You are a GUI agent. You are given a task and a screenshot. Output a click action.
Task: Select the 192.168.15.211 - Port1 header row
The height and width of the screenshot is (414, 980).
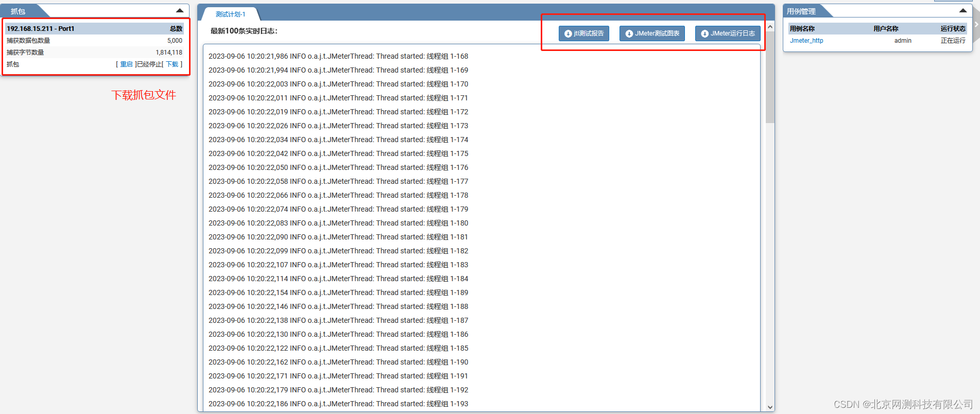click(94, 29)
